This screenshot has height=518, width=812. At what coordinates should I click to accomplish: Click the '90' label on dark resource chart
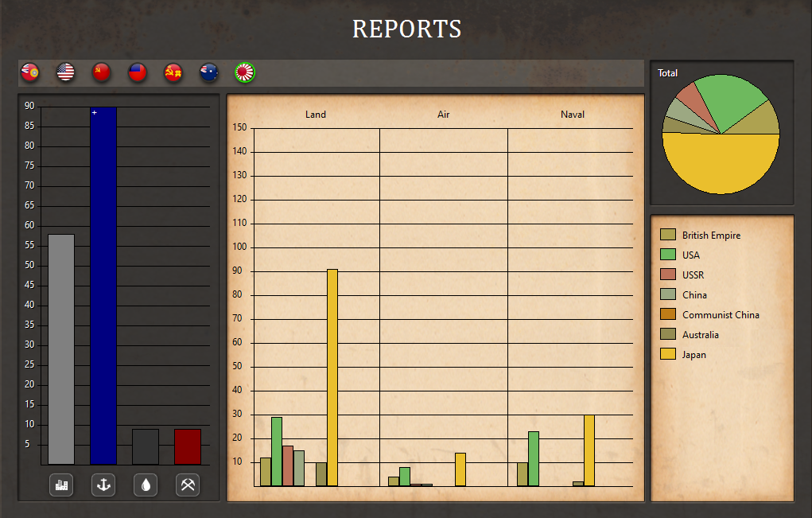tap(29, 106)
